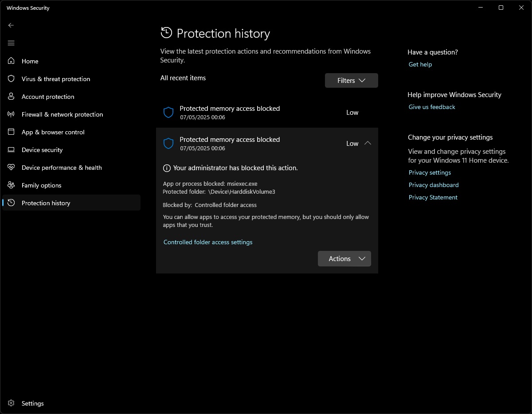Click the history icon beside Protection history heading
Image resolution: width=532 pixels, height=414 pixels.
(x=166, y=33)
